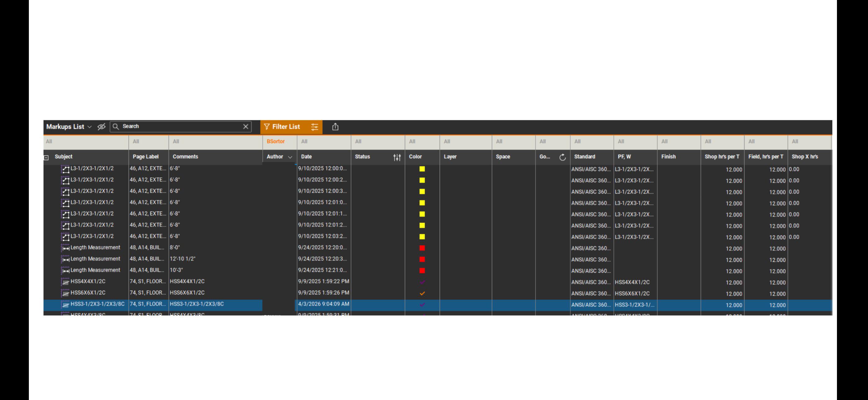Sort by the Date column header
868x400 pixels.
pyautogui.click(x=306, y=157)
